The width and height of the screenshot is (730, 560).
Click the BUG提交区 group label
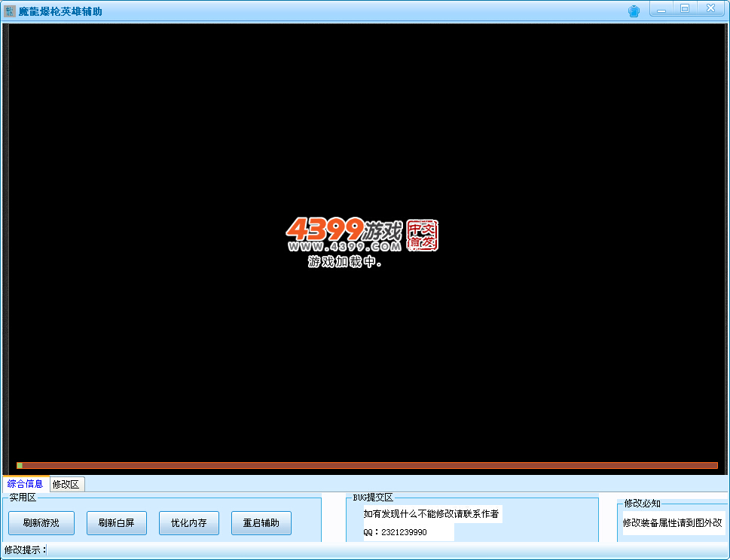click(x=373, y=498)
